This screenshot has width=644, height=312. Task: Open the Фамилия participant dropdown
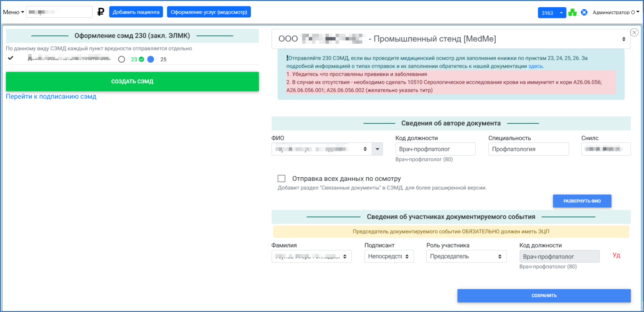tap(311, 256)
